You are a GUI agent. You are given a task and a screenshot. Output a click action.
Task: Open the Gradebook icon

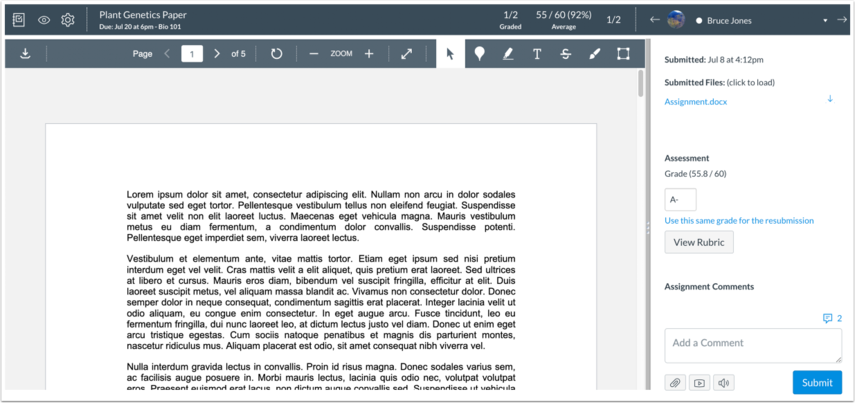18,20
